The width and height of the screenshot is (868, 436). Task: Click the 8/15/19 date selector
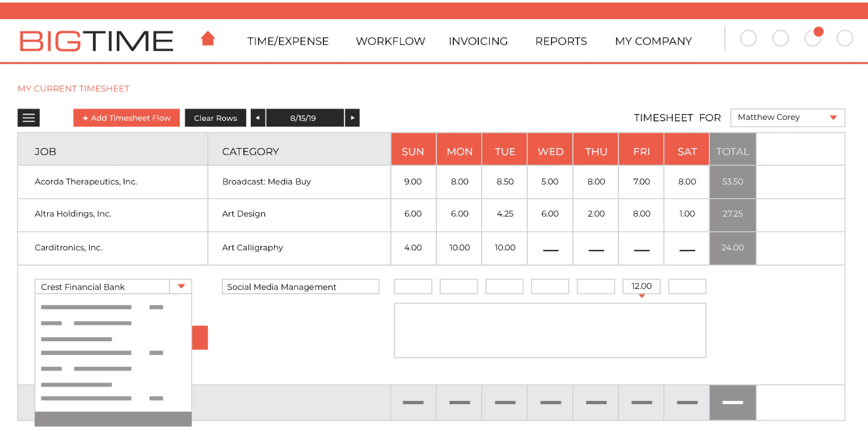[305, 118]
